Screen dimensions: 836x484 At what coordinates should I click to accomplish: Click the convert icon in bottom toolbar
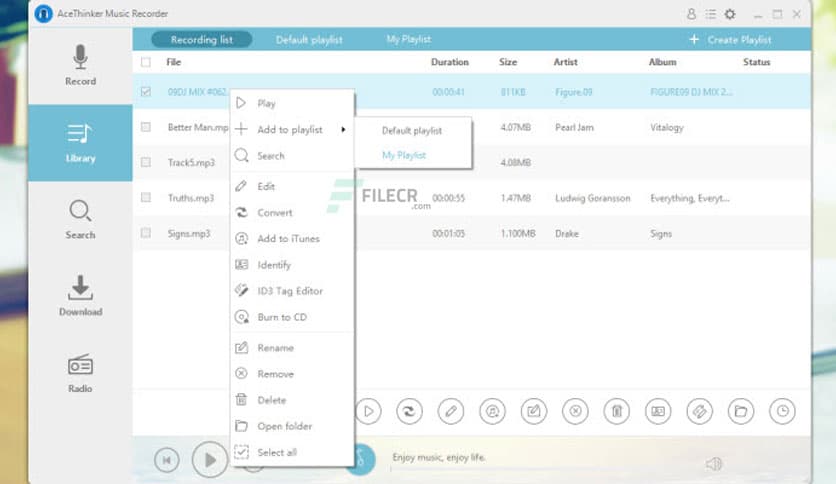[x=409, y=411]
